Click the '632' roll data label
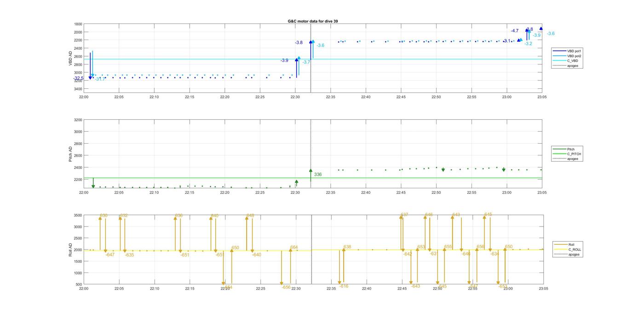 [124, 215]
